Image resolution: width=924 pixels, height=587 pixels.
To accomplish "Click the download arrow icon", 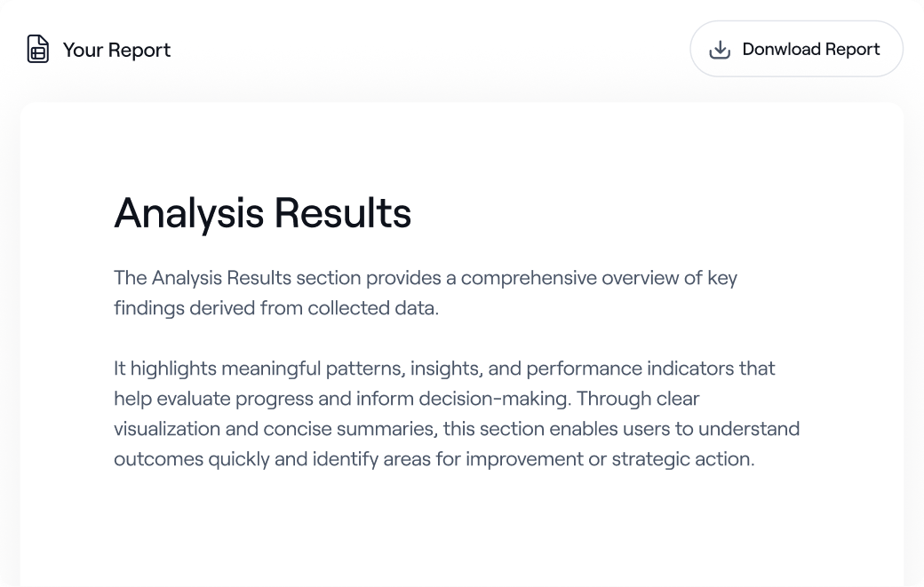I will 720,50.
